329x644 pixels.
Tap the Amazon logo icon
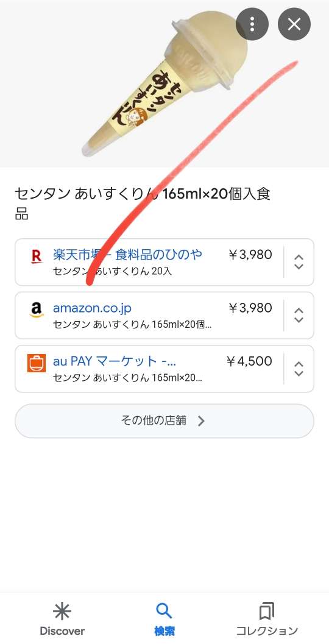(x=37, y=310)
